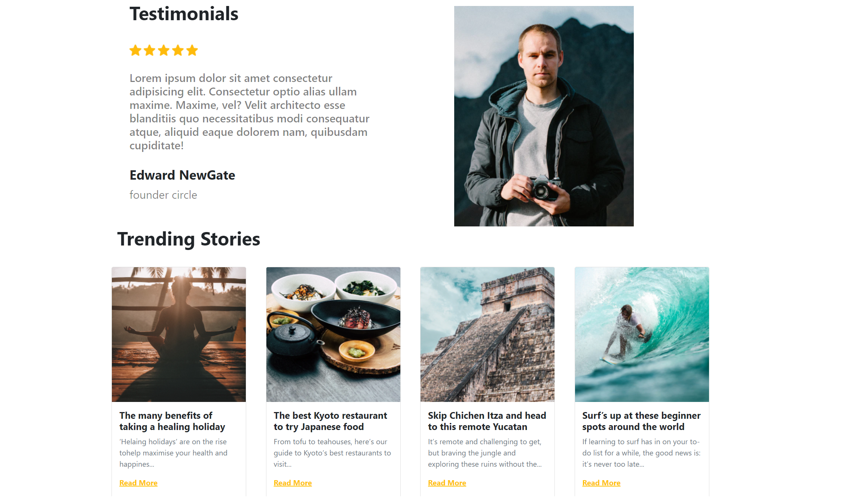This screenshot has height=497, width=868.
Task: Click the Mayan pyramid story image
Action: [x=488, y=334]
